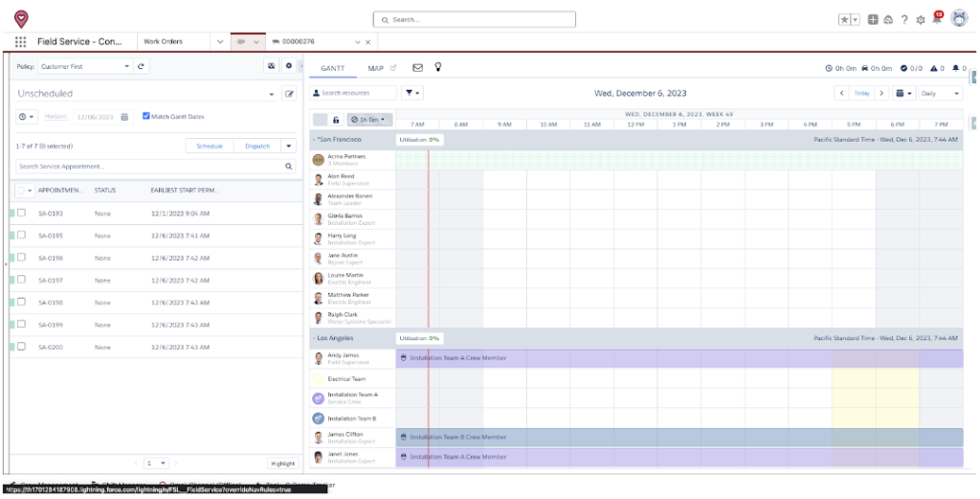Open appointment SA-0193 in the list
This screenshot has height=499, width=980.
pos(51,214)
